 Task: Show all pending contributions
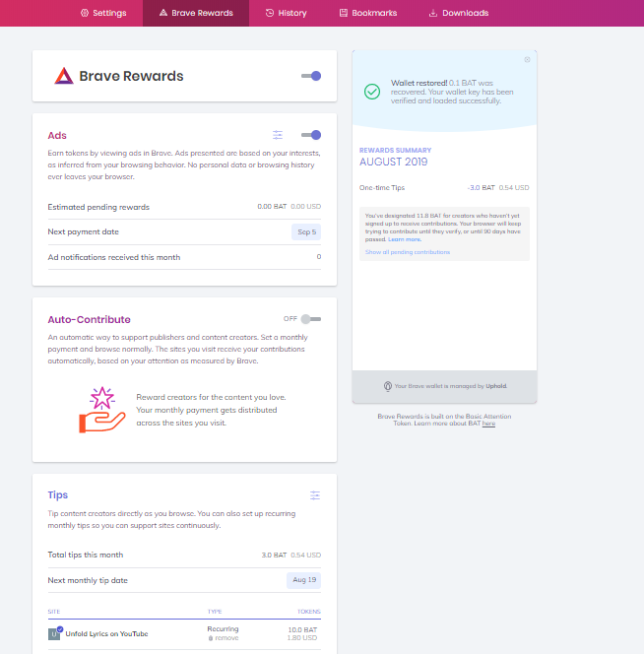point(408,252)
